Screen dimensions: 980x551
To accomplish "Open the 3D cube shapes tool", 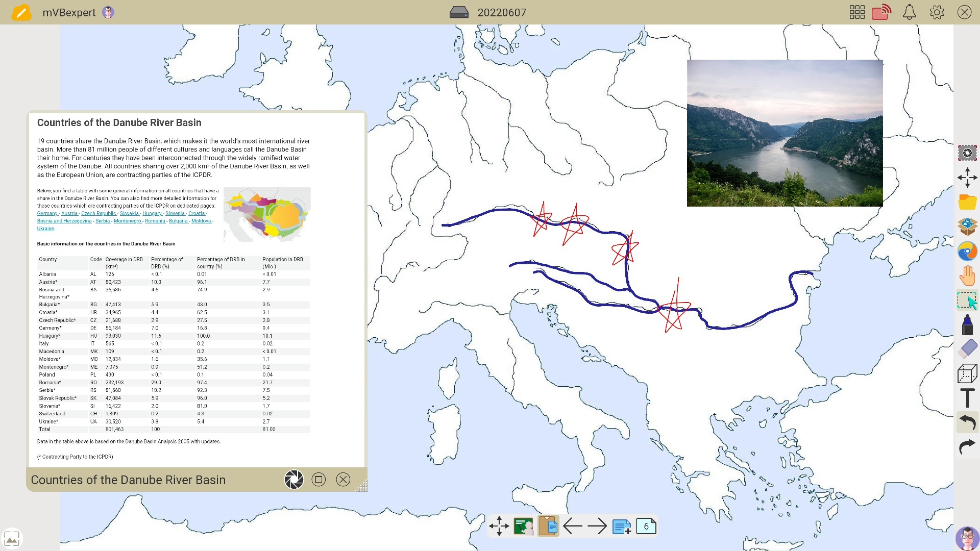I will click(x=967, y=373).
